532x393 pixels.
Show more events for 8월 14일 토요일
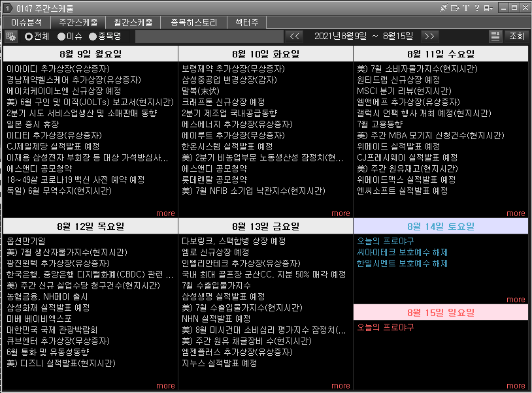pyautogui.click(x=516, y=300)
